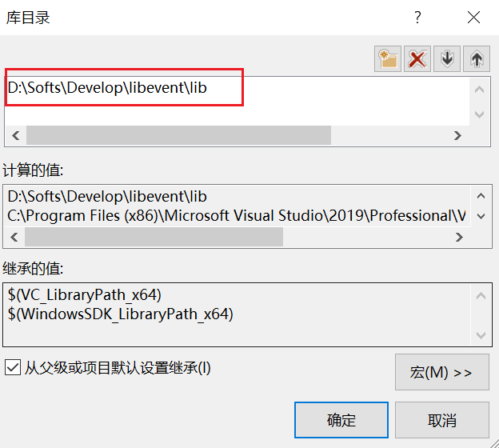Click the 宏(M) >> button
Viewport: 499px width, 448px height.
click(442, 372)
